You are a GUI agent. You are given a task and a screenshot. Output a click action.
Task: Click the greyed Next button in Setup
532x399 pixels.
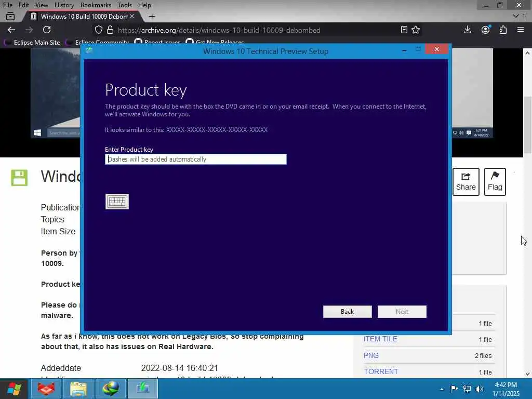[402, 312]
